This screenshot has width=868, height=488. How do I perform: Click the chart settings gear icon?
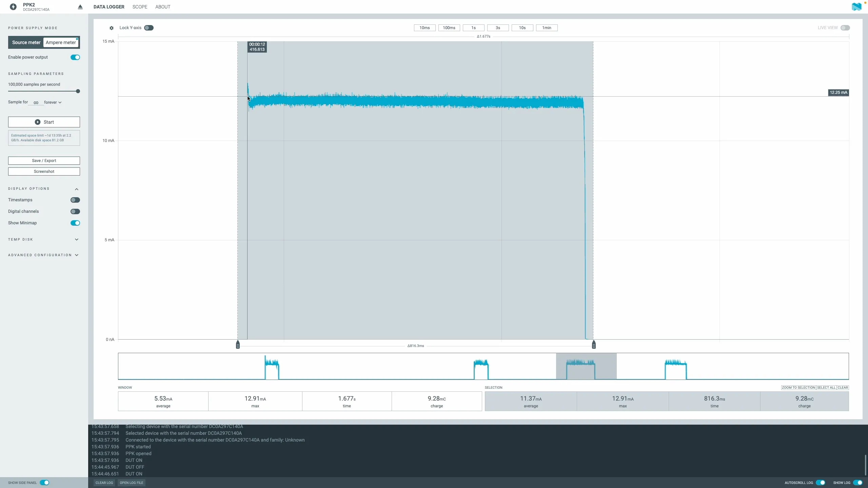pos(112,28)
